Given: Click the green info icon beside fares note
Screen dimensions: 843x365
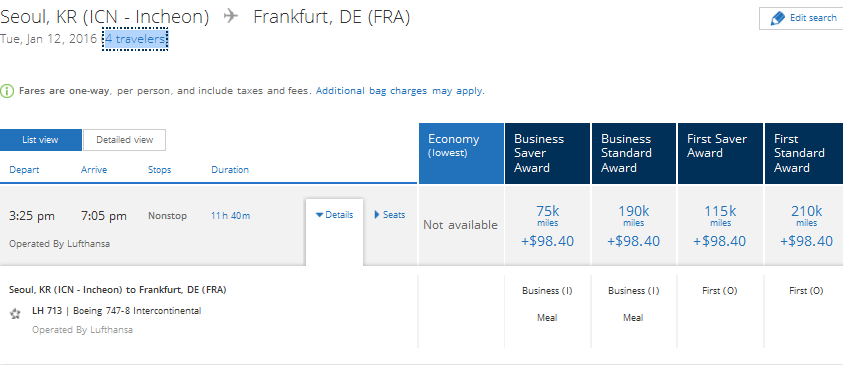Looking at the screenshot, I should 6,91.
